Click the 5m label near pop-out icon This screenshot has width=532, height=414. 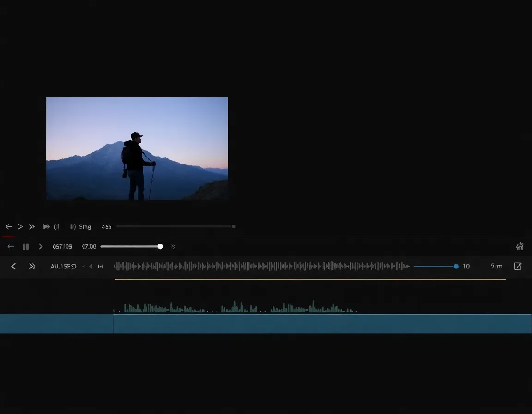tap(496, 266)
